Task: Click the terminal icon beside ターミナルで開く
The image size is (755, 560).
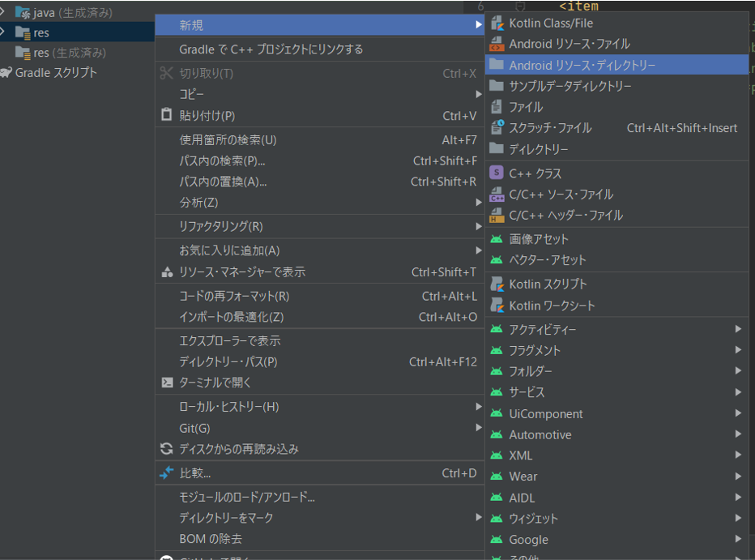Action: coord(167,383)
